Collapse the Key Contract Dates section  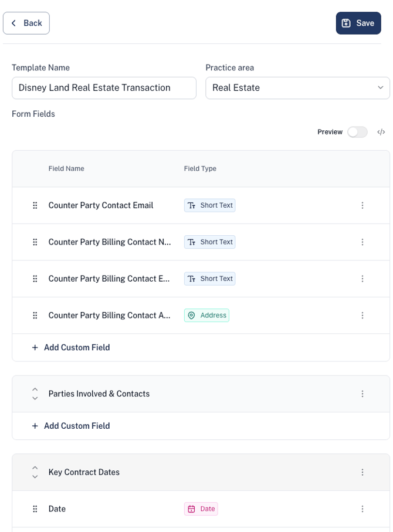click(35, 472)
